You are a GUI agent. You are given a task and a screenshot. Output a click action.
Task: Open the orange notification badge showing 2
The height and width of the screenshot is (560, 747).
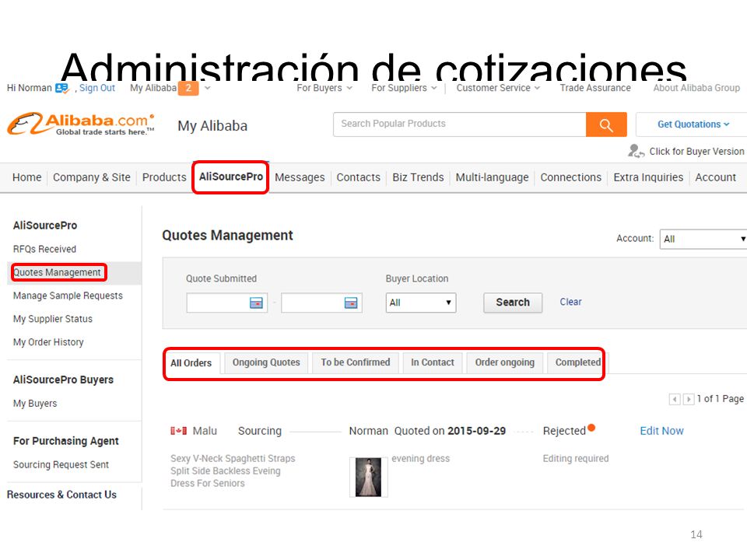(188, 88)
